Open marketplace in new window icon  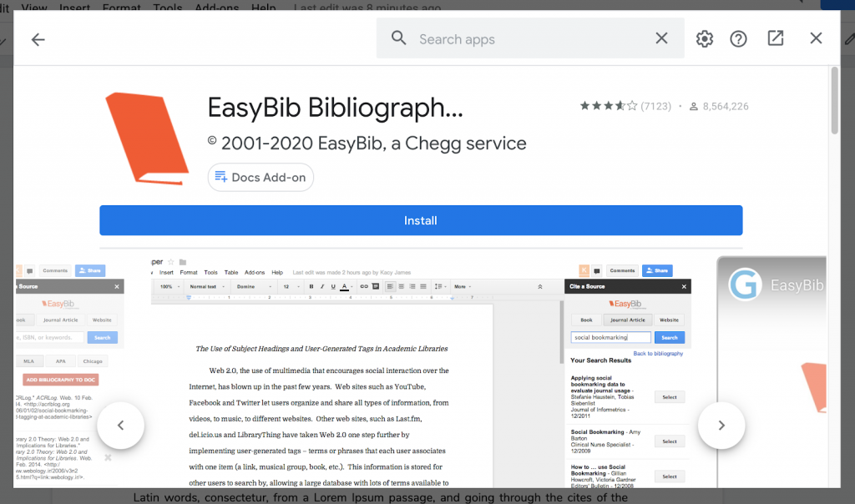point(776,38)
